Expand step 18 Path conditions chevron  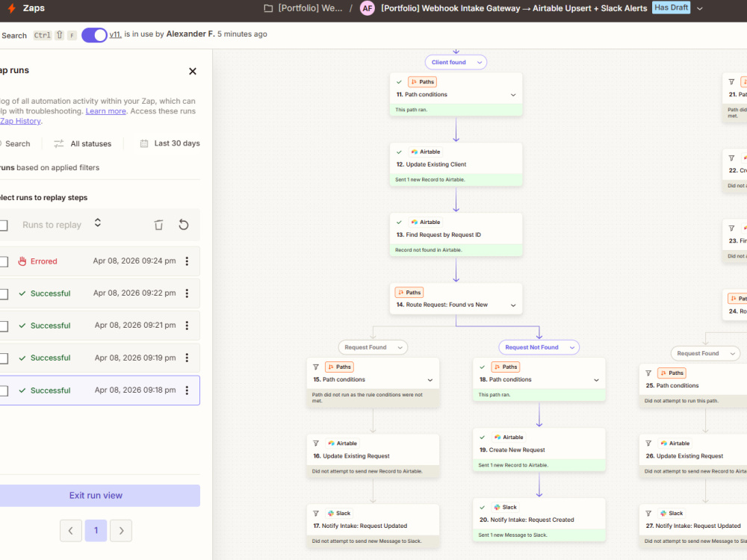(x=596, y=380)
